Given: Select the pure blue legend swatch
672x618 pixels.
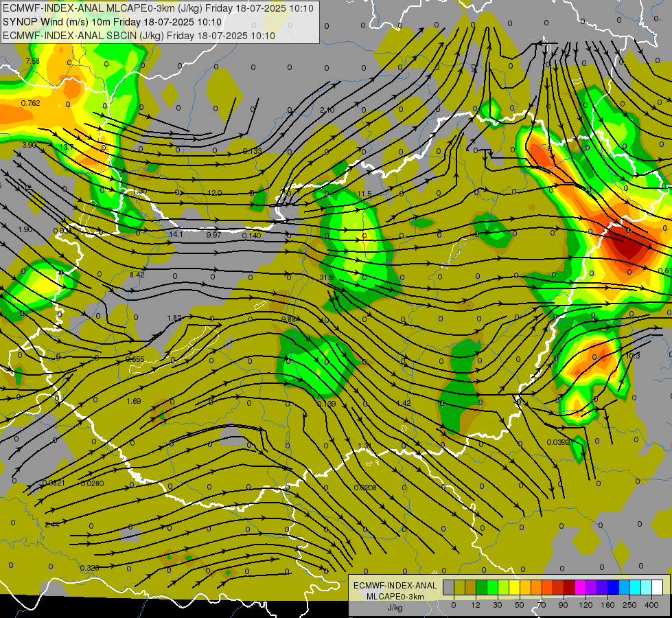Looking at the screenshot, I should 614,588.
